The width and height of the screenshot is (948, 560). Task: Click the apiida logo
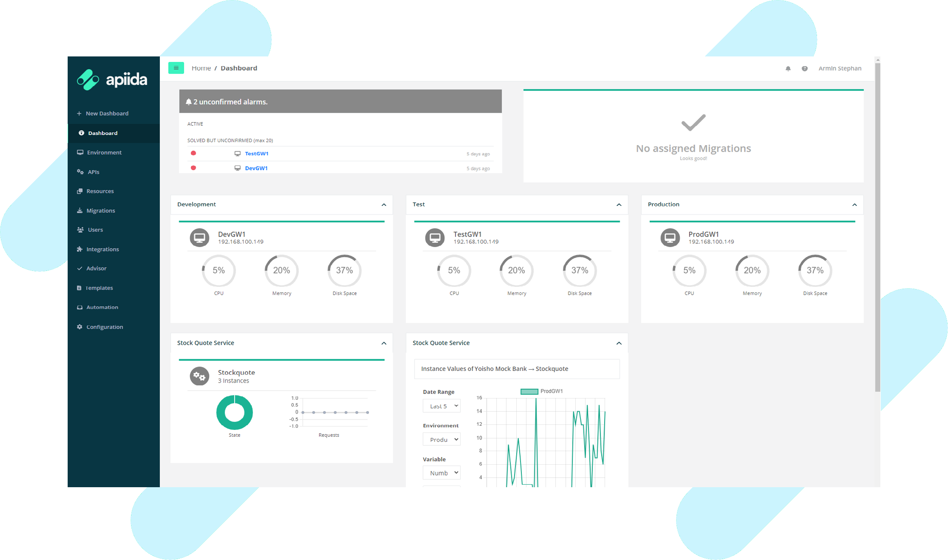[x=112, y=80]
